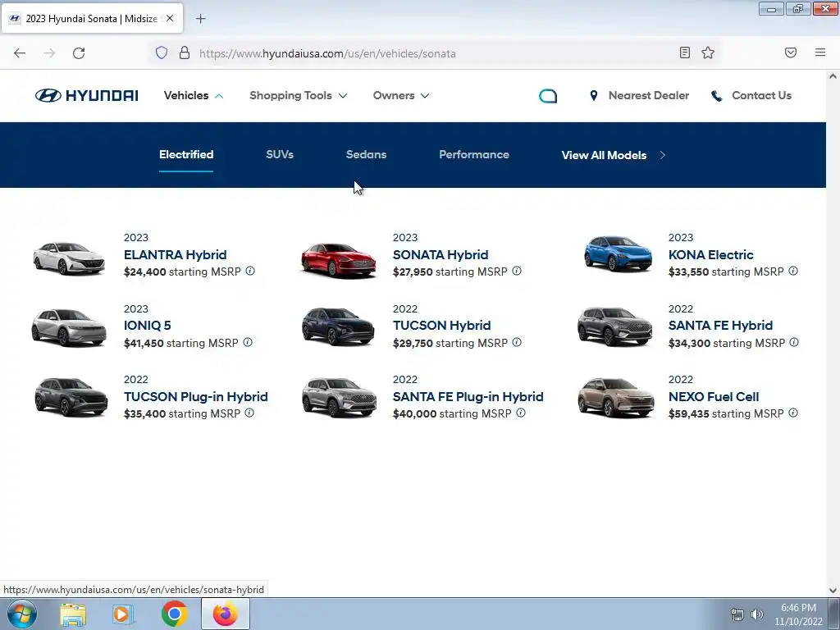Click the URL address bar

(434, 53)
